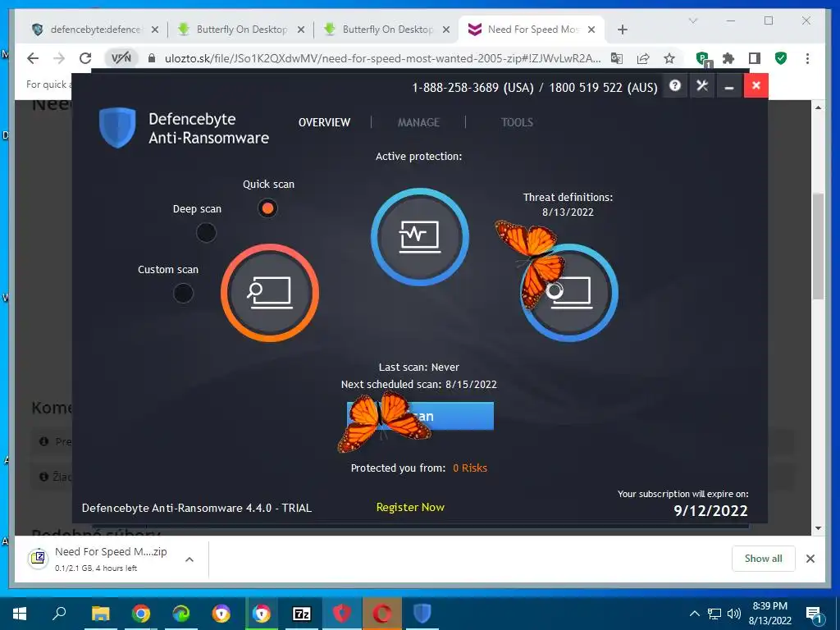Reload the ulozto.sk page
The image size is (840, 630).
(85, 58)
